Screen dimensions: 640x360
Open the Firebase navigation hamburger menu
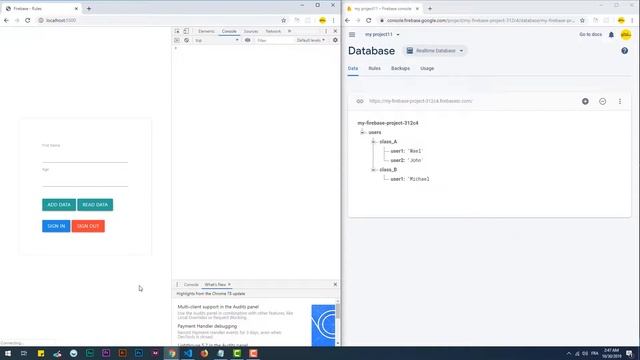352,35
